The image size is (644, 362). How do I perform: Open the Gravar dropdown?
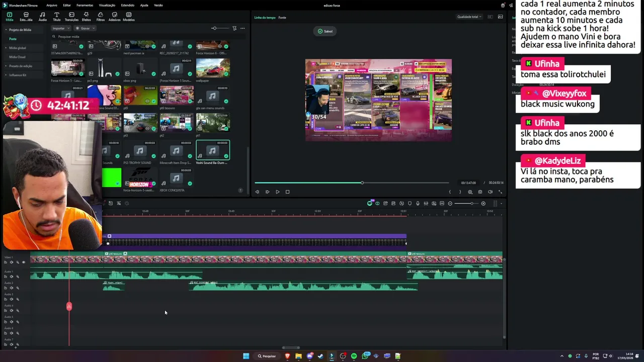85,28
